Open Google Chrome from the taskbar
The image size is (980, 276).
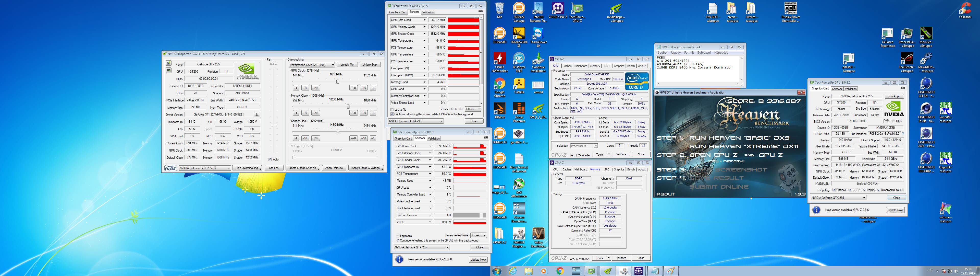coord(560,271)
